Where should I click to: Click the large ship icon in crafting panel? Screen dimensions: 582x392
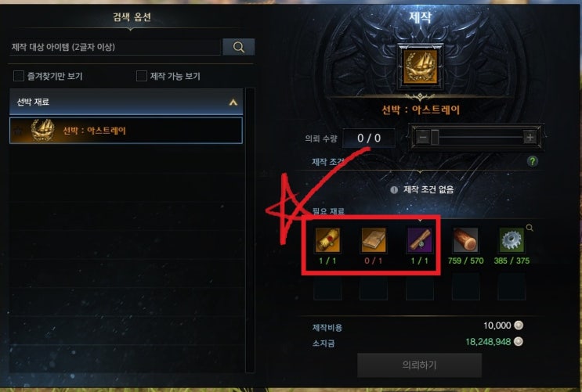pos(420,67)
